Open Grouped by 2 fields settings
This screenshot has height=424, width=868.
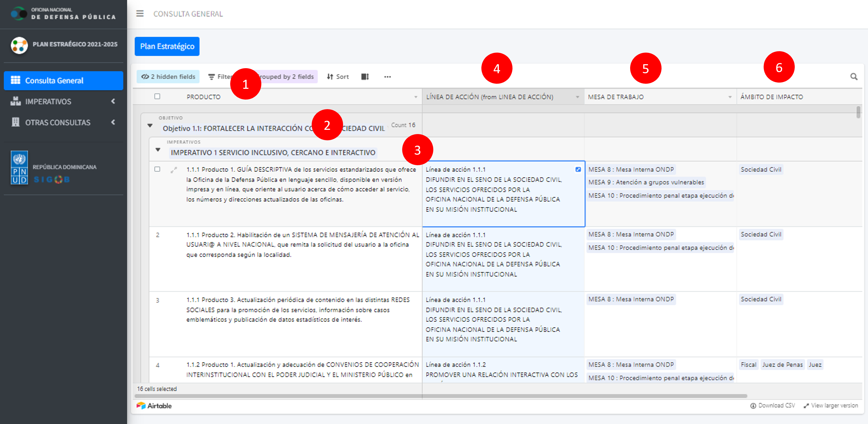287,76
